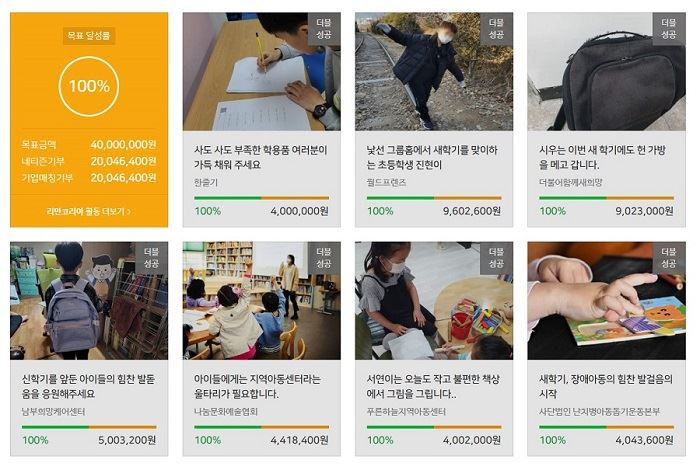Click progress bar on 4,043,600원 card

pyautogui.click(x=606, y=427)
